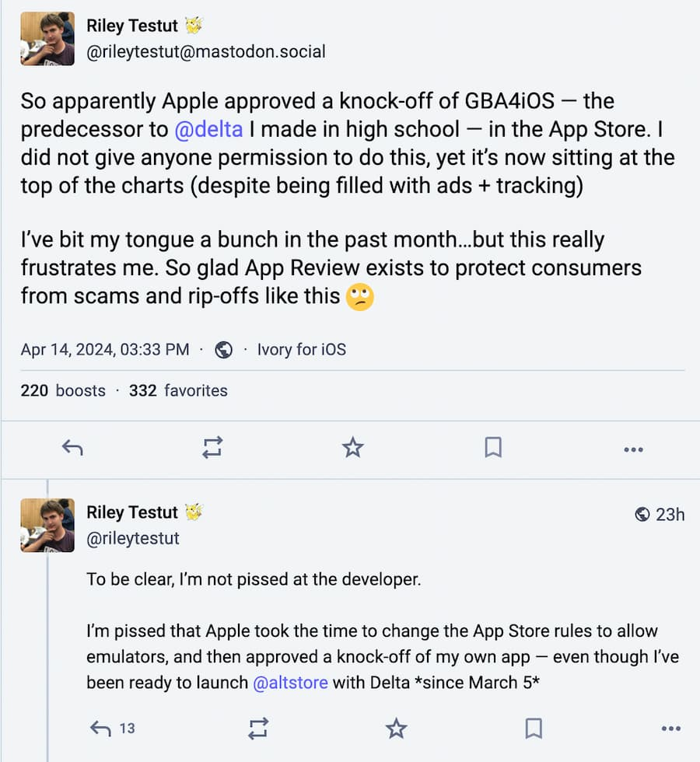Open more options on the reply post

pyautogui.click(x=670, y=729)
